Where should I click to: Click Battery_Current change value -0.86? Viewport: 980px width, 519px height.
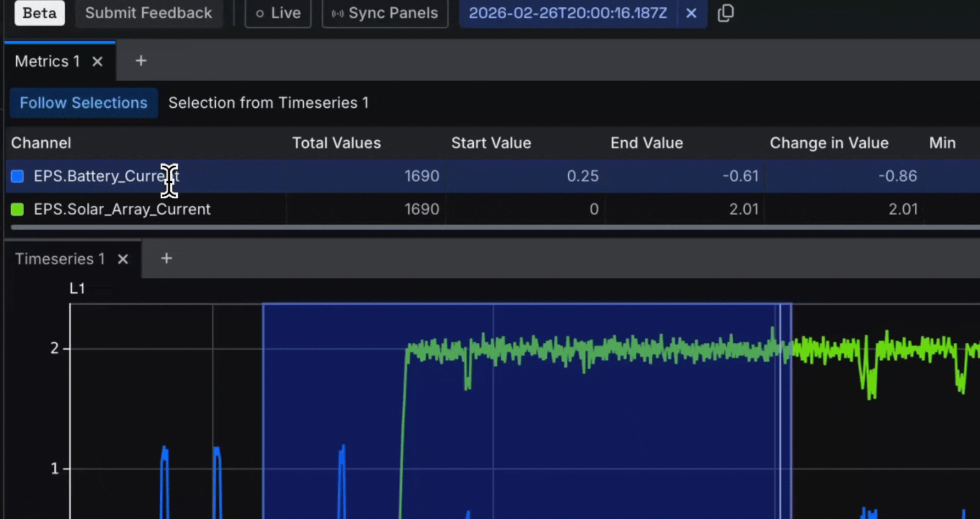[898, 176]
